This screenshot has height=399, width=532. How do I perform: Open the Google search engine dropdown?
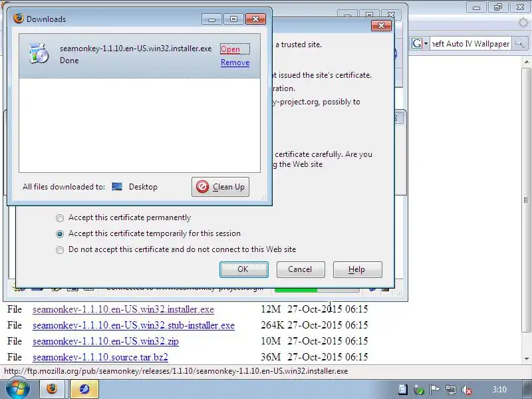(426, 43)
